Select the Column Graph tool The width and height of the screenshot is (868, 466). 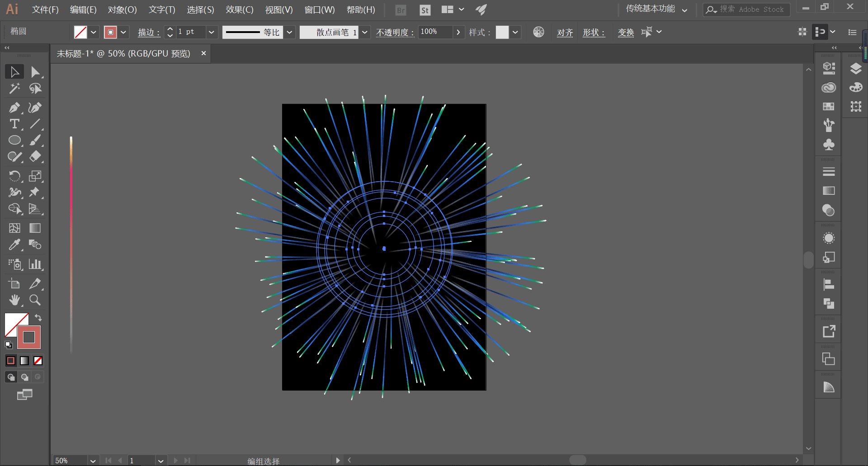pyautogui.click(x=35, y=264)
